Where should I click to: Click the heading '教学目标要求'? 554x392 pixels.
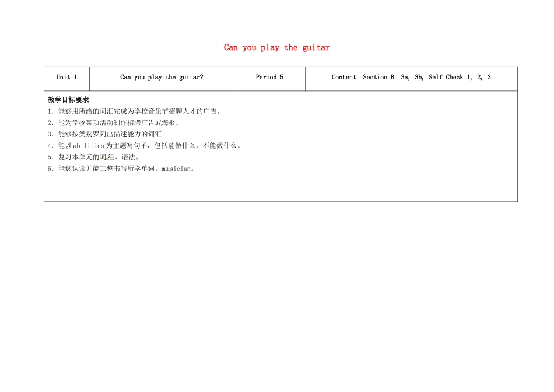click(68, 100)
